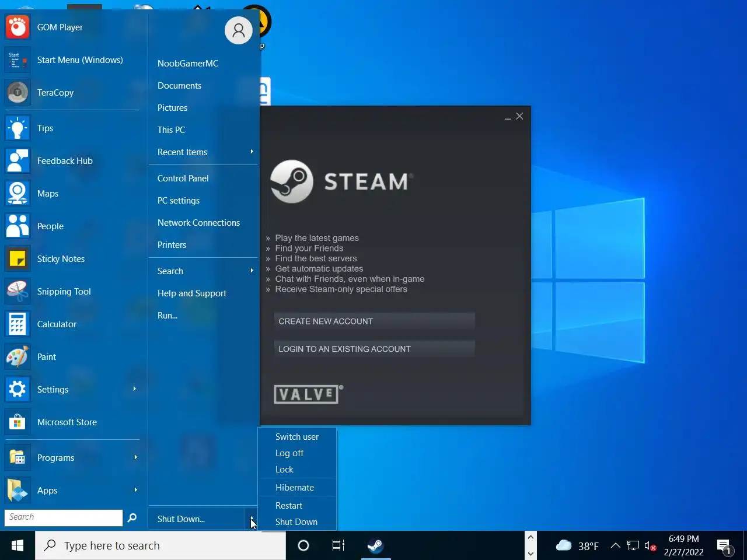Expand the Recent Items submenu arrow
747x560 pixels.
coord(252,152)
